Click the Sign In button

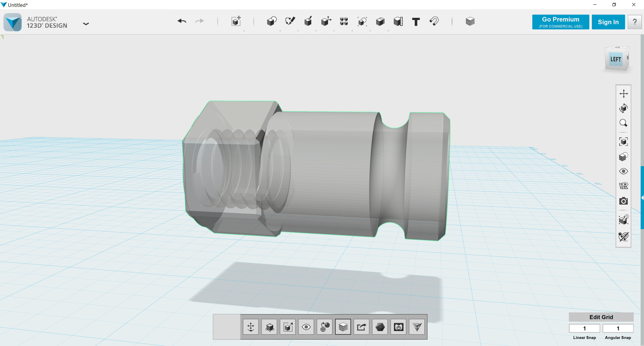pyautogui.click(x=608, y=22)
